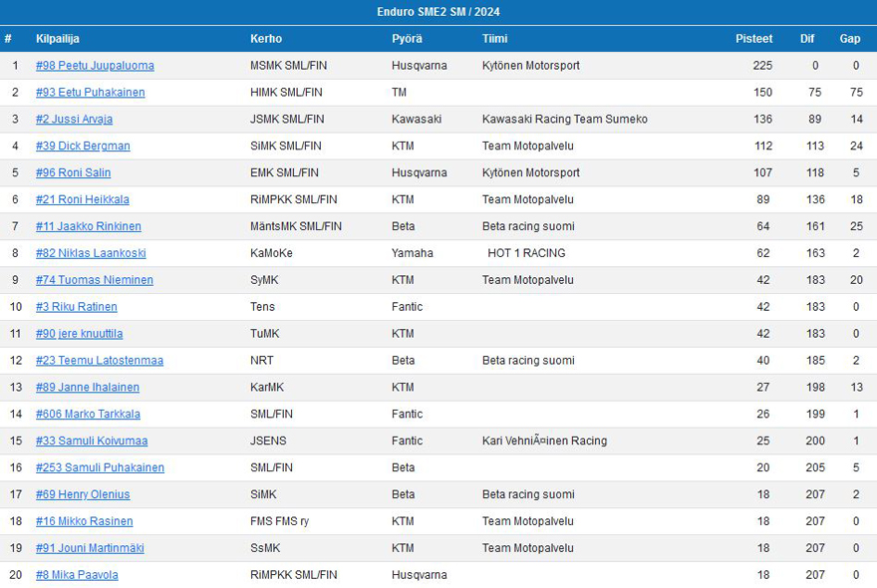Viewport: 877px width, 588px height.
Task: Select Dif value 161 for Jaakko Rinkinen
Action: (815, 226)
